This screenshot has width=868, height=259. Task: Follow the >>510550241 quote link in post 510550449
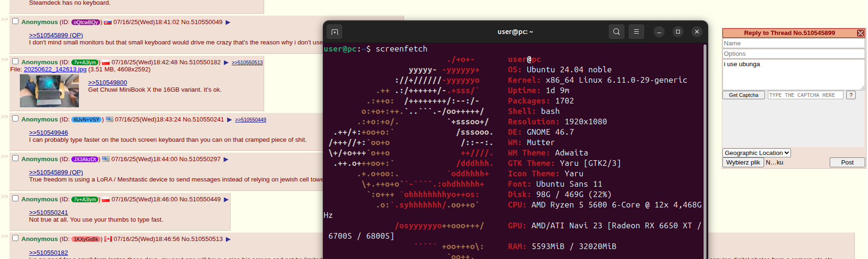pyautogui.click(x=48, y=213)
